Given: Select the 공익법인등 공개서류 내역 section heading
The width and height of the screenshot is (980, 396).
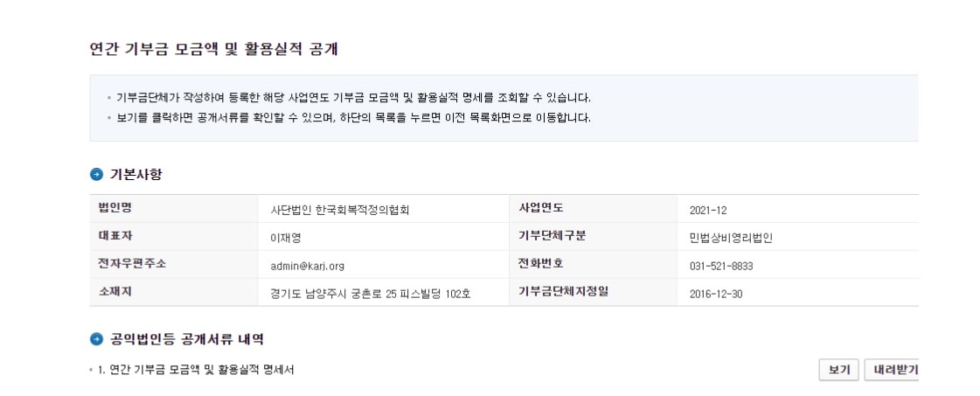Looking at the screenshot, I should (186, 339).
